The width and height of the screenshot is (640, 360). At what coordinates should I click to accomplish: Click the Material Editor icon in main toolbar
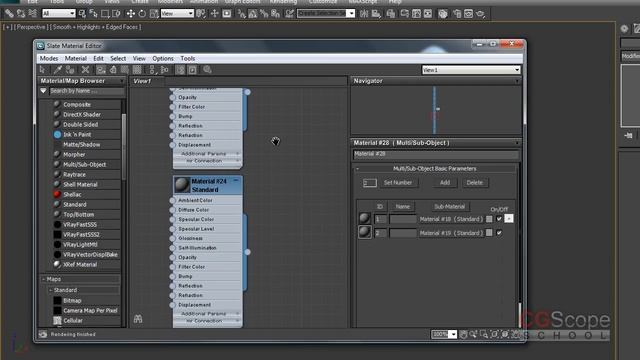coord(442,13)
